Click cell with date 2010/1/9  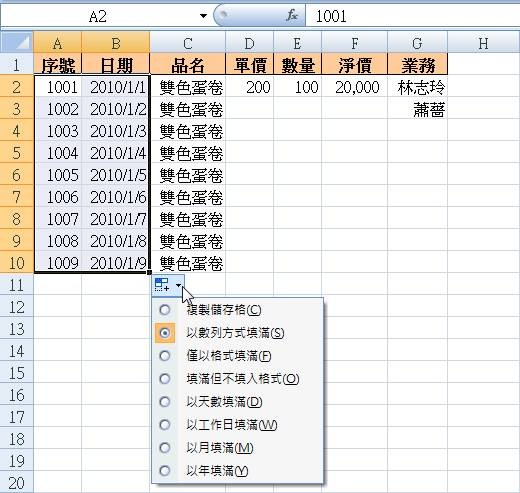tap(116, 262)
